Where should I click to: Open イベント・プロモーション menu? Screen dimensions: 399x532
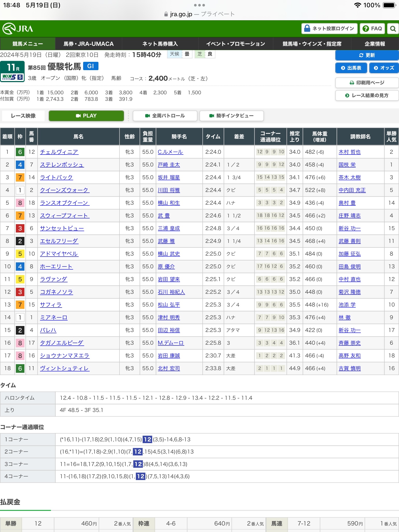point(236,44)
